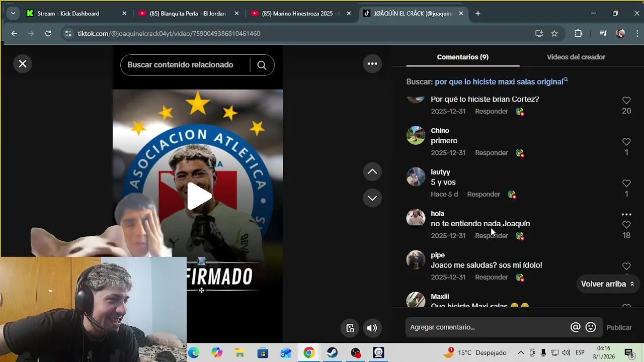Screen dimensions: 644x362
Task: Click the search magnifier in related content bar
Action: 262,65
